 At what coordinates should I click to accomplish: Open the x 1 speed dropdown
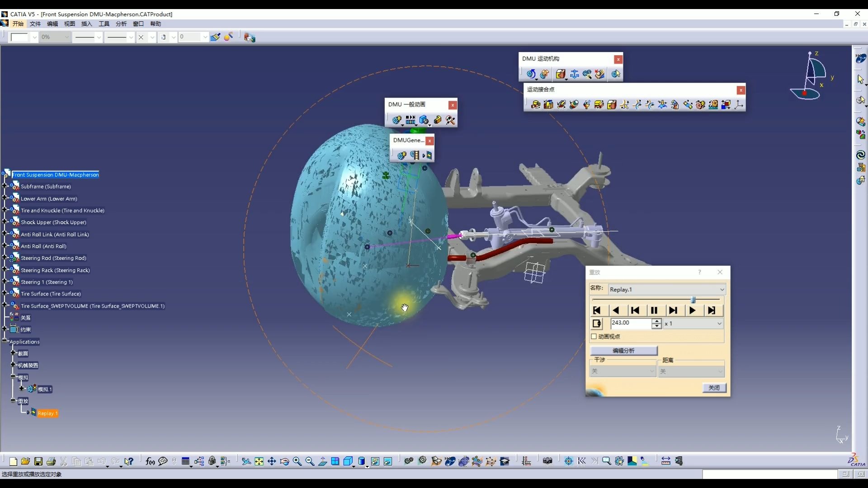(x=719, y=324)
